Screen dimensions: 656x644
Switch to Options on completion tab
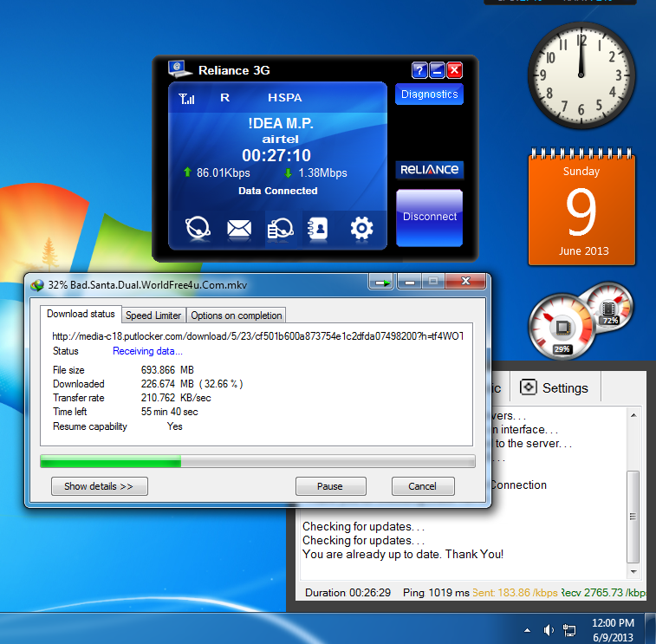click(x=236, y=315)
